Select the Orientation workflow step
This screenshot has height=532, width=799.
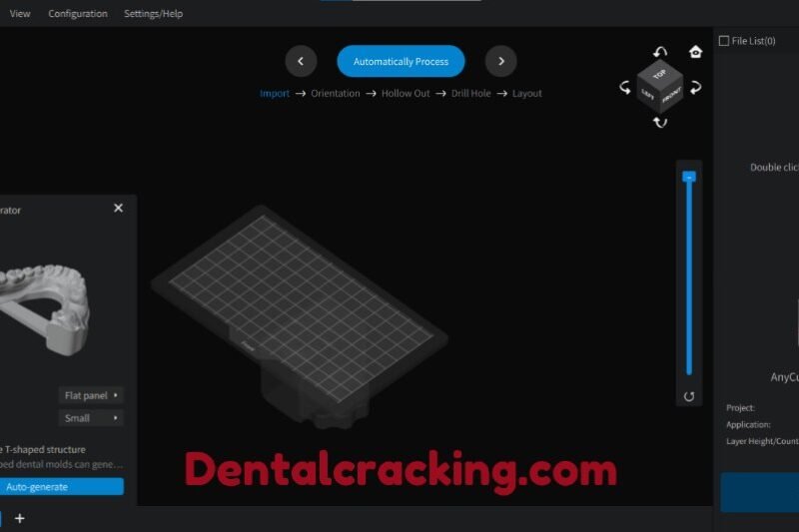tap(336, 94)
